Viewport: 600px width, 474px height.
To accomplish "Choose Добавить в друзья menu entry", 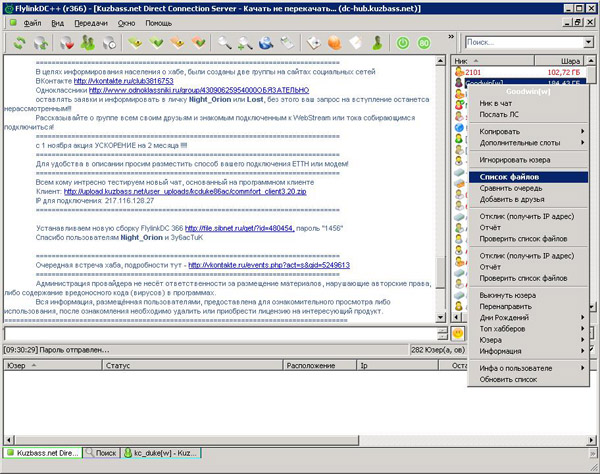I will pos(528,199).
